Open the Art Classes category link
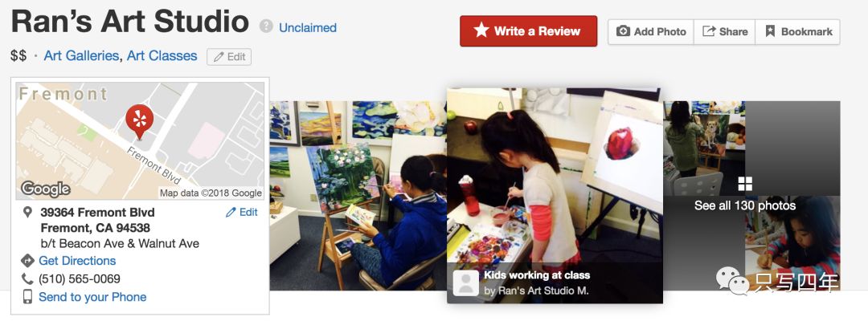The width and height of the screenshot is (868, 321). point(162,56)
